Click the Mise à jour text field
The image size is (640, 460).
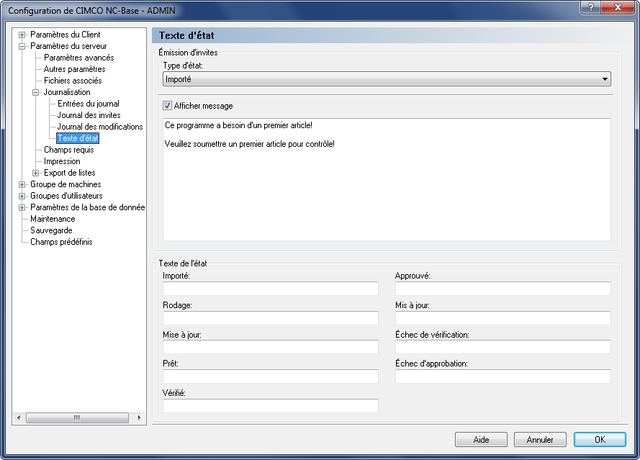click(x=270, y=347)
